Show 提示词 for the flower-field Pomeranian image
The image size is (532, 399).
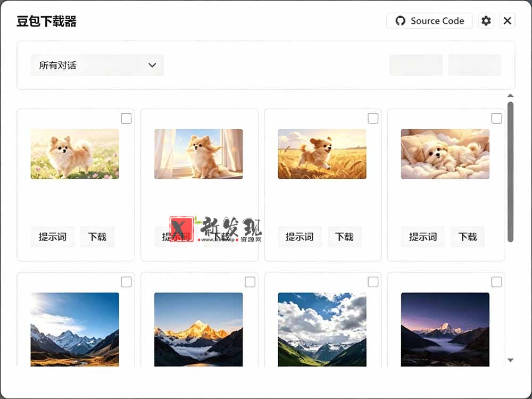(x=52, y=237)
